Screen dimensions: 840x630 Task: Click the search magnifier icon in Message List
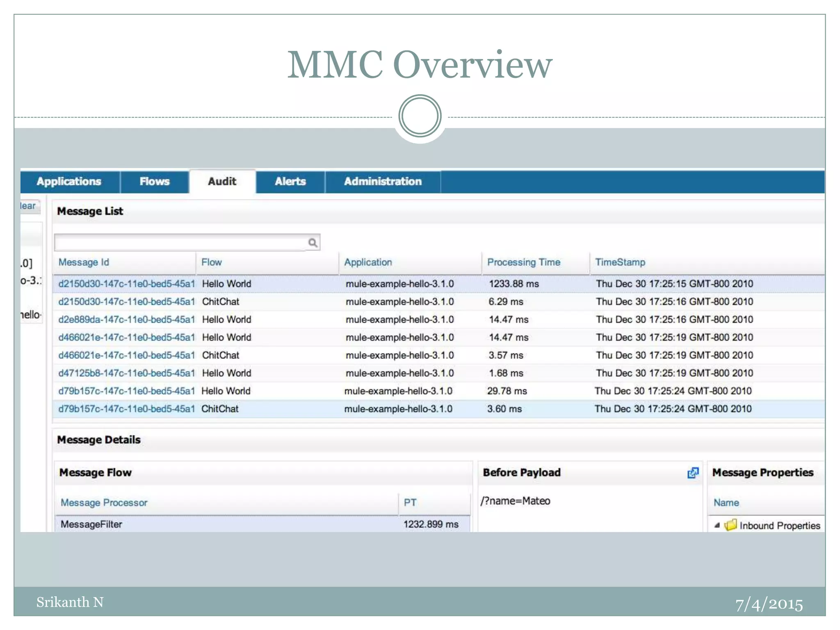313,243
